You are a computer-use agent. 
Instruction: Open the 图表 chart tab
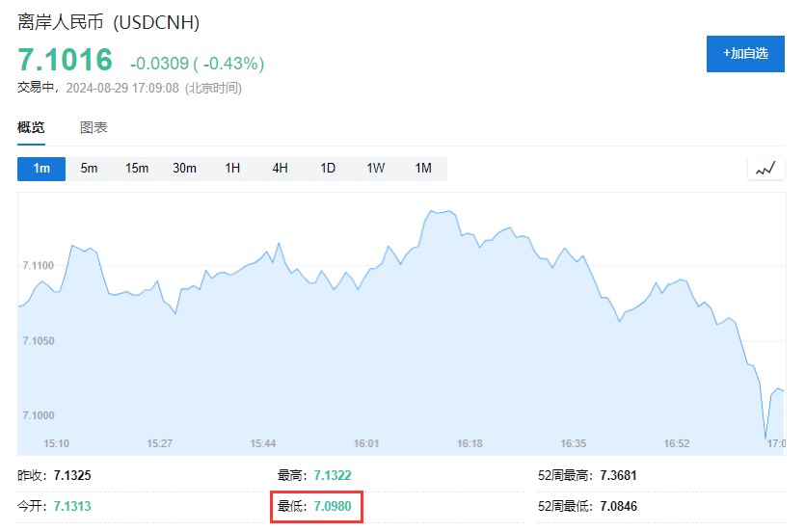point(94,128)
